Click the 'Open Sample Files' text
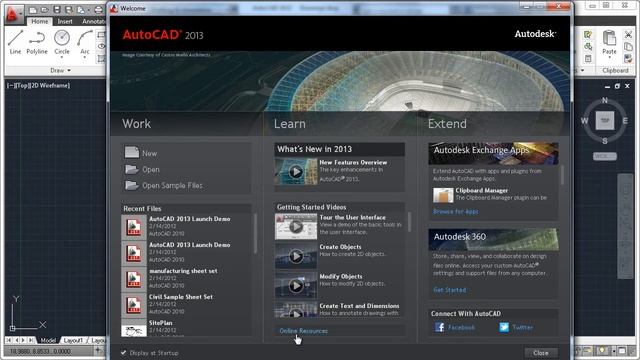Screen dimensions: 640x360 click(x=172, y=185)
